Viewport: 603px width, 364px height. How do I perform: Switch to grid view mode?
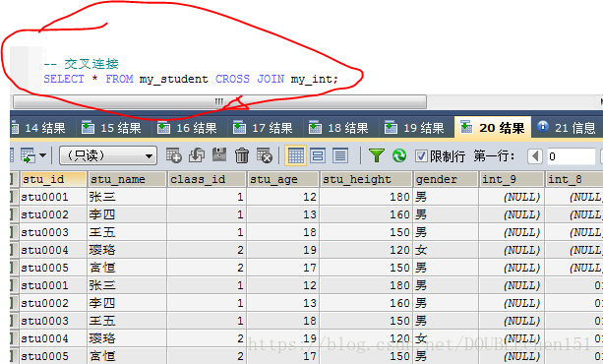click(x=295, y=155)
